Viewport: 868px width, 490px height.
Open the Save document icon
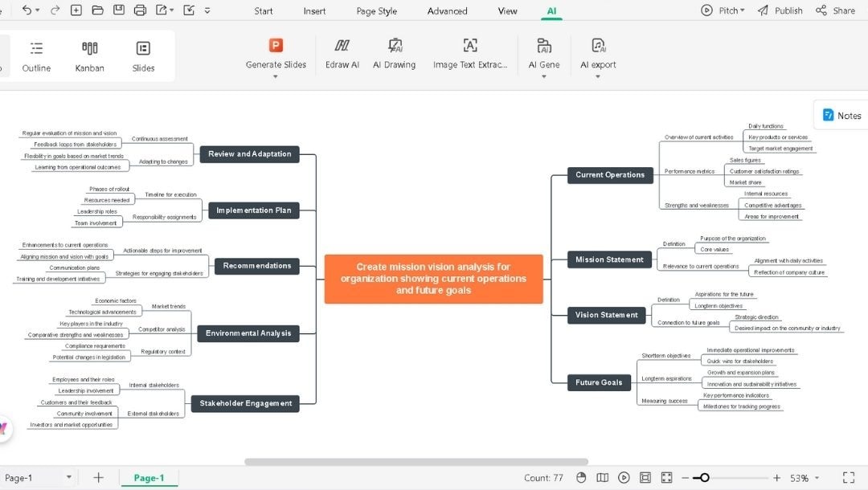pyautogui.click(x=119, y=10)
